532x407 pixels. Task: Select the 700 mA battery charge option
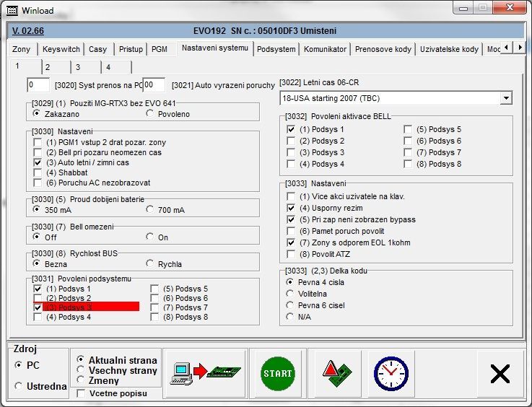(151, 210)
